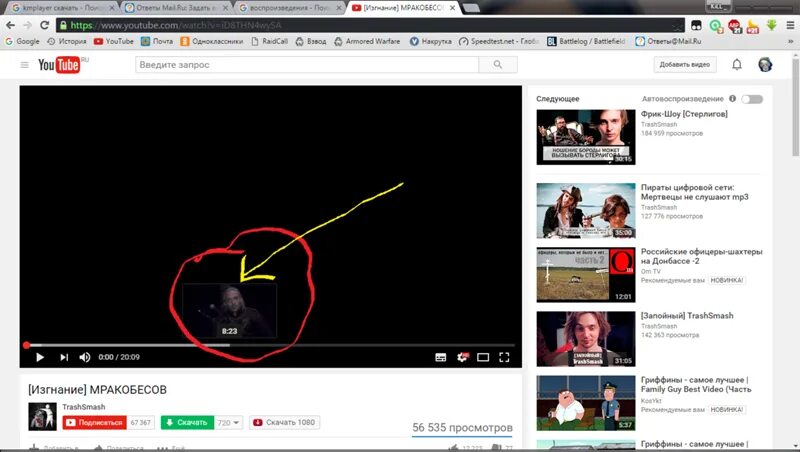Open the Battlelog / Battlefield bookmark
This screenshot has width=800, height=452.
click(586, 41)
